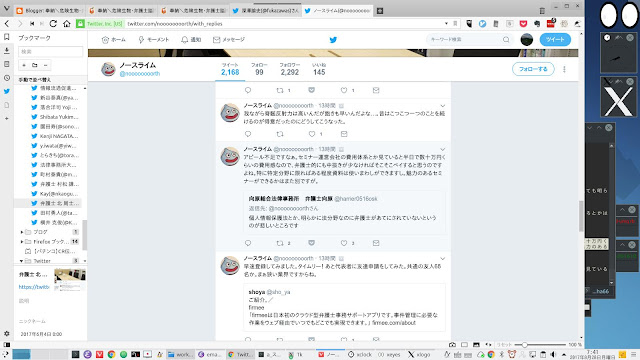Open メッセージ in the Twitter navigation
Image resolution: width=640 pixels, height=360 pixels.
click(229, 40)
